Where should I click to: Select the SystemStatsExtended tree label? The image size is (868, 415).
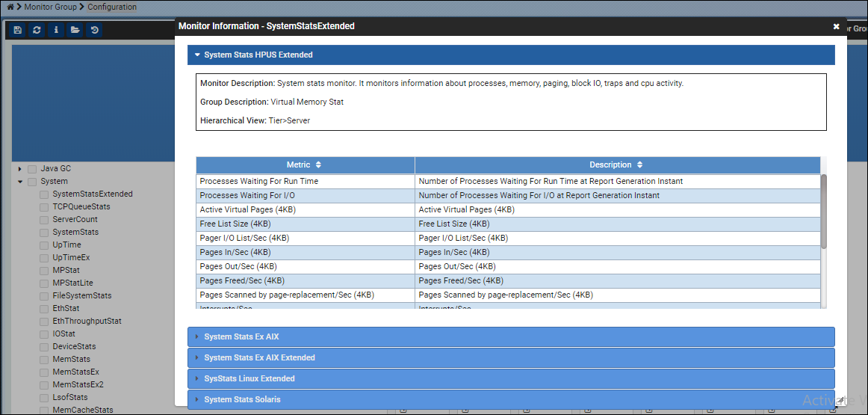point(93,194)
